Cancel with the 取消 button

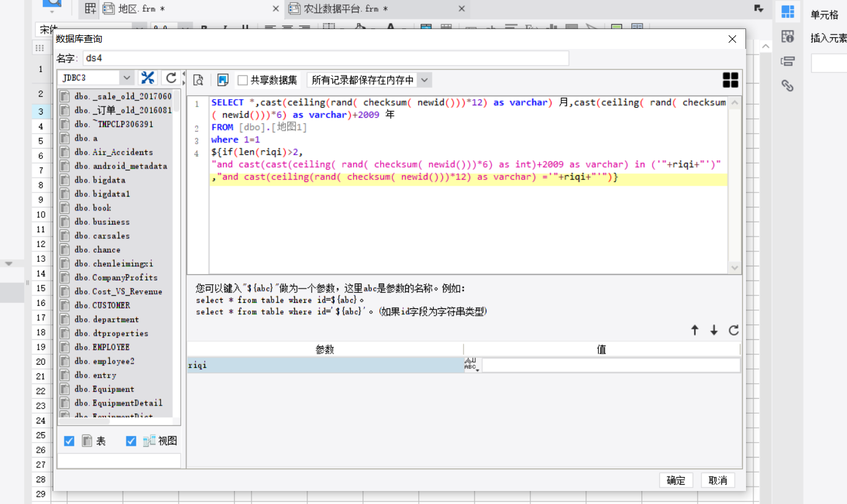(x=718, y=480)
